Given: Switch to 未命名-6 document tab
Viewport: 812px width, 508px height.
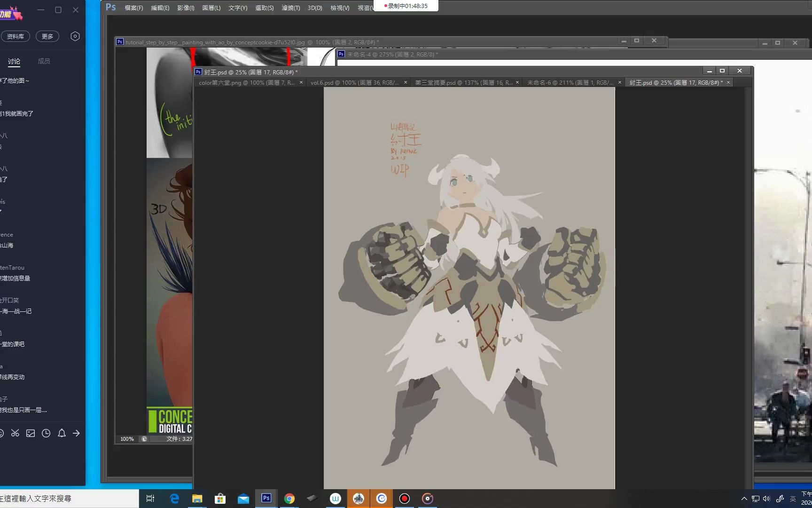Looking at the screenshot, I should click(570, 82).
